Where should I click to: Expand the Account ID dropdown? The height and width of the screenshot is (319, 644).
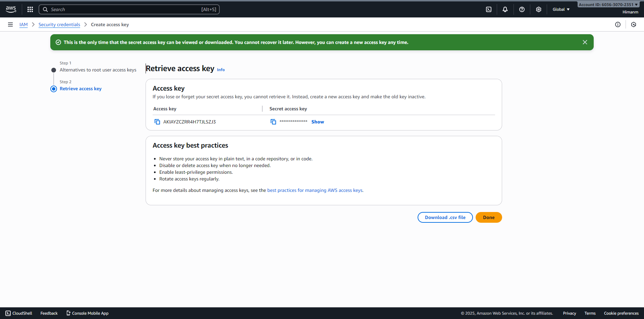pyautogui.click(x=608, y=4)
